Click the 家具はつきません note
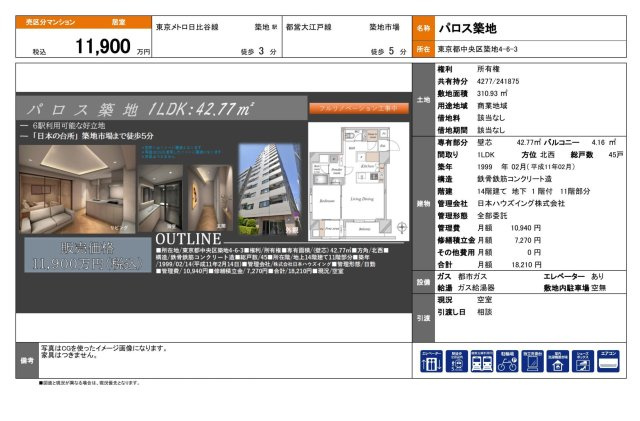Viewport: 640px width, 421px height. (x=69, y=355)
